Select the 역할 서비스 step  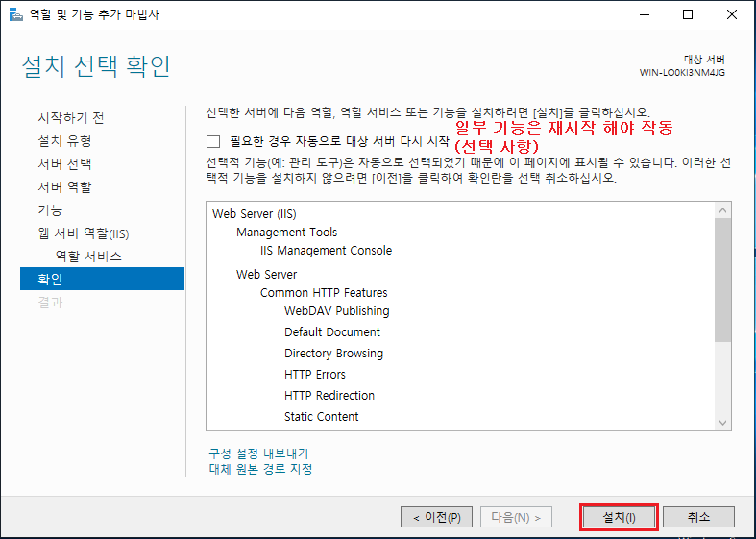point(88,257)
